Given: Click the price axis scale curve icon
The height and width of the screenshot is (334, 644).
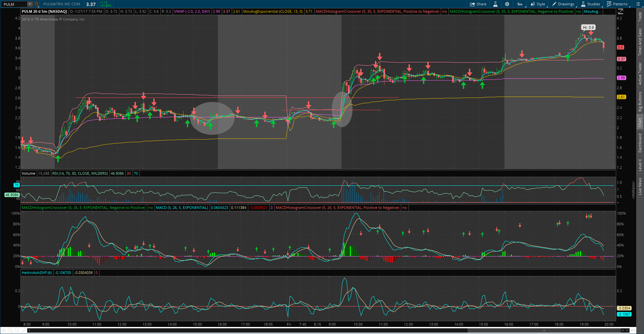Looking at the screenshot, I should pos(620,11).
